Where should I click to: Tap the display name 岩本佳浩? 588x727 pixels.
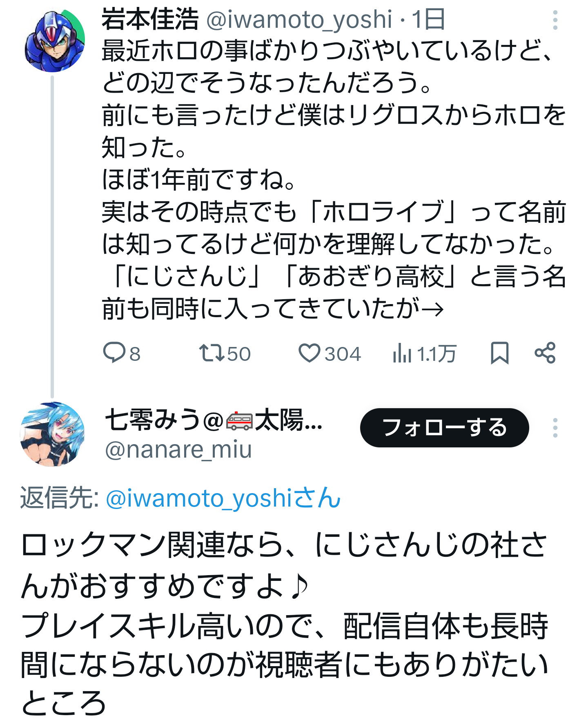(x=150, y=19)
